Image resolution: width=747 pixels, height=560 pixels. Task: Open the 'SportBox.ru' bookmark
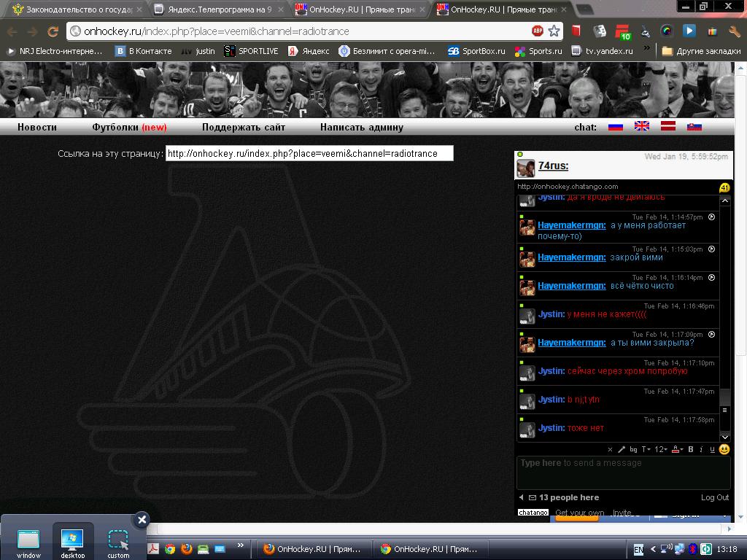476,51
